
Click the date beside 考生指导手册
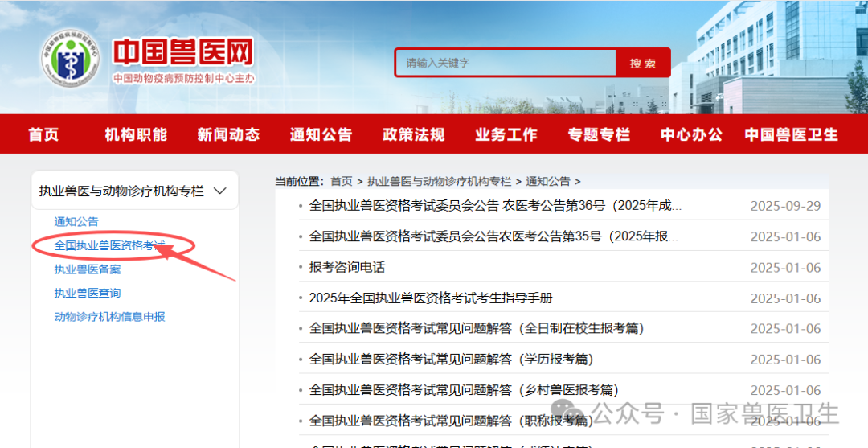pos(785,298)
